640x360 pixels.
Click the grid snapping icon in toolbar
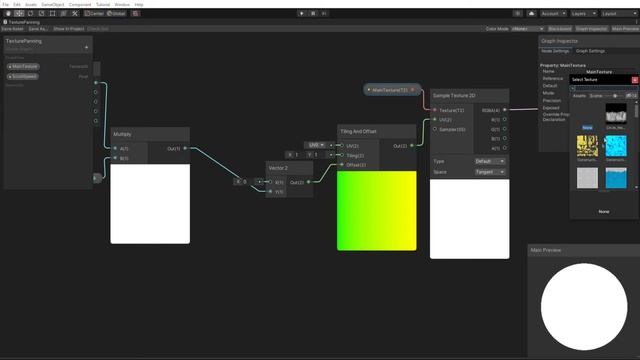pos(136,13)
